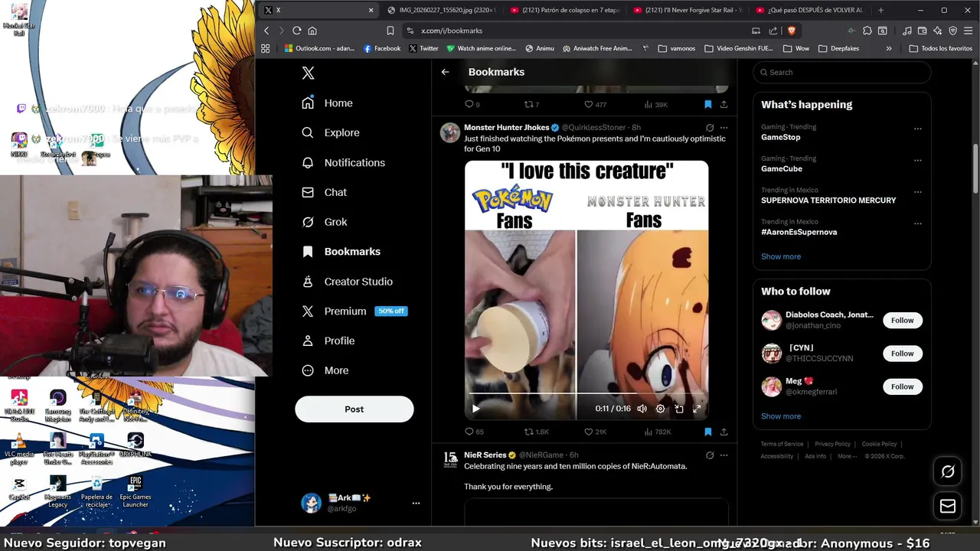980x551 pixels.
Task: Click the browser home button
Action: (x=312, y=31)
